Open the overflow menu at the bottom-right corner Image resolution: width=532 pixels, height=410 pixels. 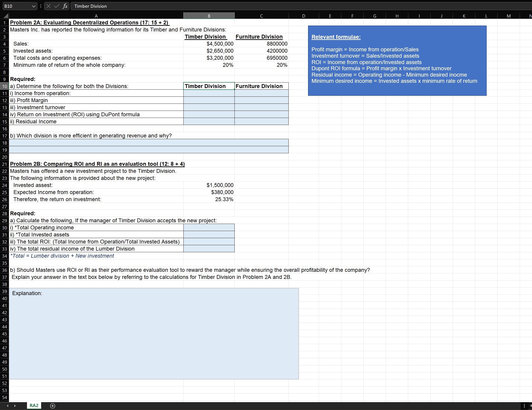[x=524, y=406]
